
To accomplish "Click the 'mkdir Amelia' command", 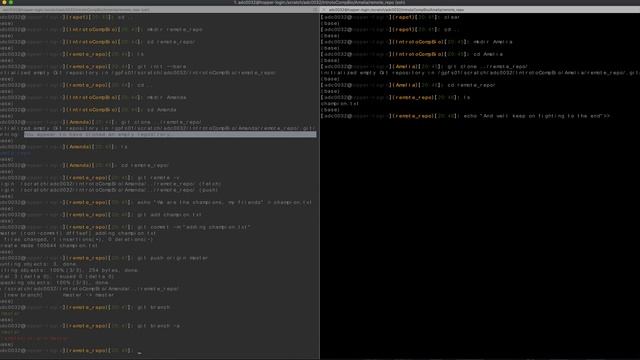I will click(492, 42).
